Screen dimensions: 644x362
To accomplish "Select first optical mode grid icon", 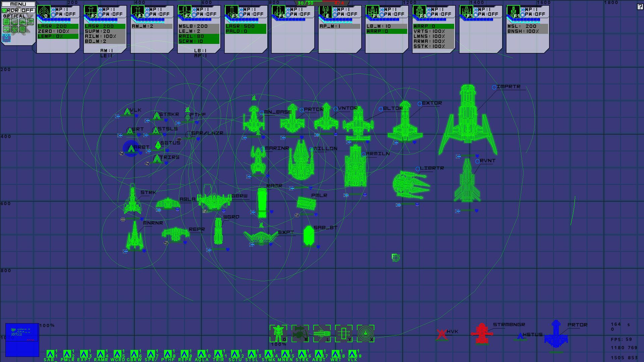I will [6, 22].
